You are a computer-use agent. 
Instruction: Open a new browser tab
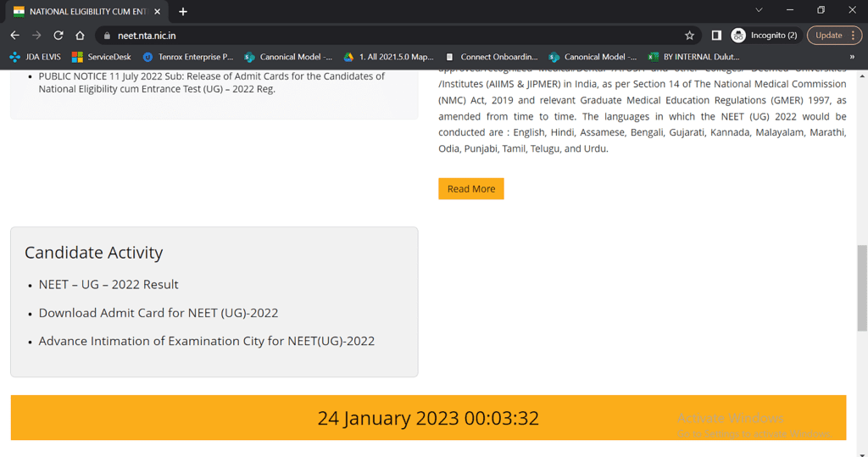click(x=183, y=11)
